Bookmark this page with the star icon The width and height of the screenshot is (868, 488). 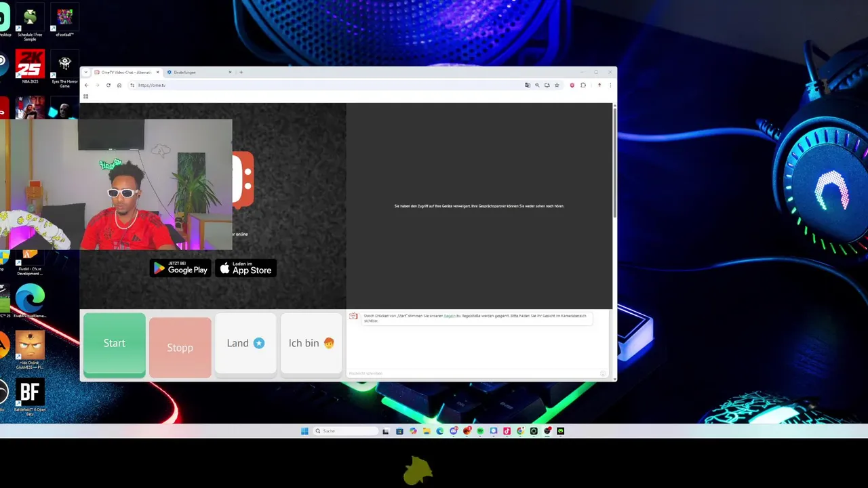[x=557, y=85]
